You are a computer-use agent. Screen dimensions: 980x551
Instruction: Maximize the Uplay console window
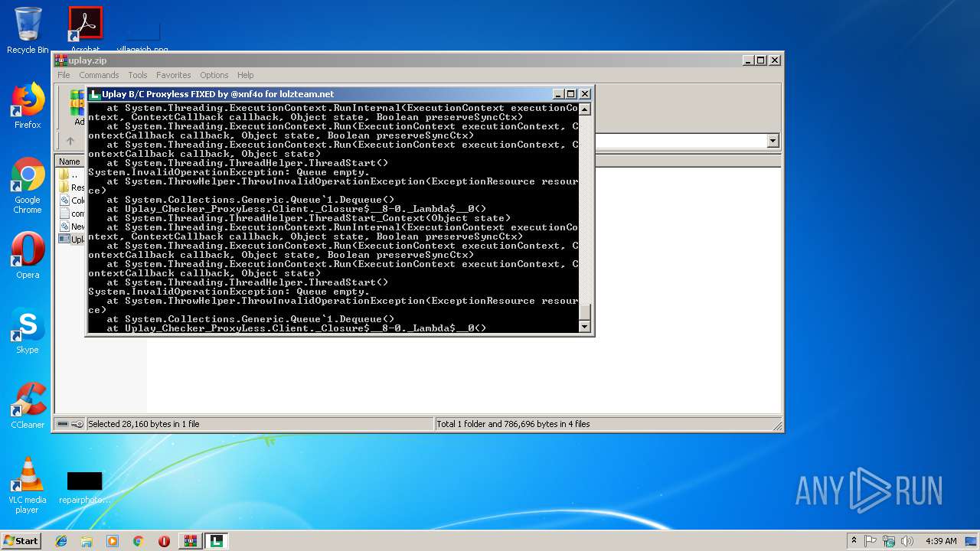(x=571, y=94)
